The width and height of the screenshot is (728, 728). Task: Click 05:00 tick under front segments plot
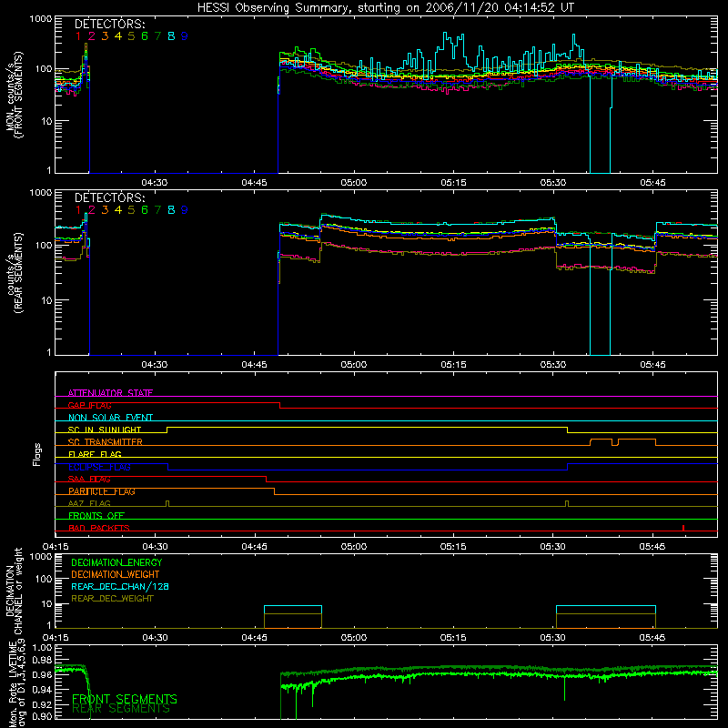click(x=354, y=183)
